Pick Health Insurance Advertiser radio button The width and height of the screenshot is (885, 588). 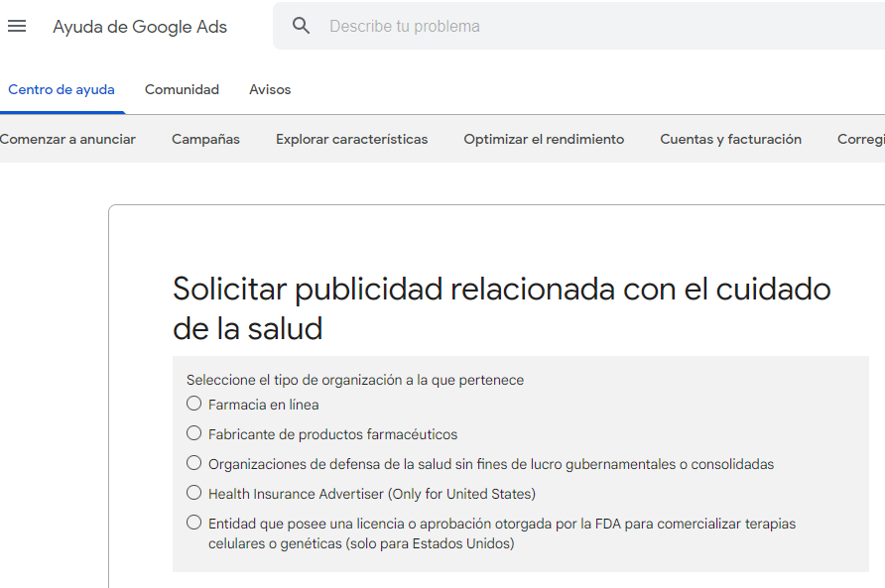click(x=194, y=493)
